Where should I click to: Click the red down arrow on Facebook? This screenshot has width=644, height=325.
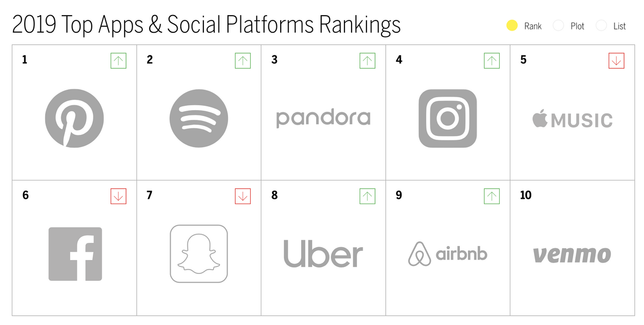tap(118, 196)
